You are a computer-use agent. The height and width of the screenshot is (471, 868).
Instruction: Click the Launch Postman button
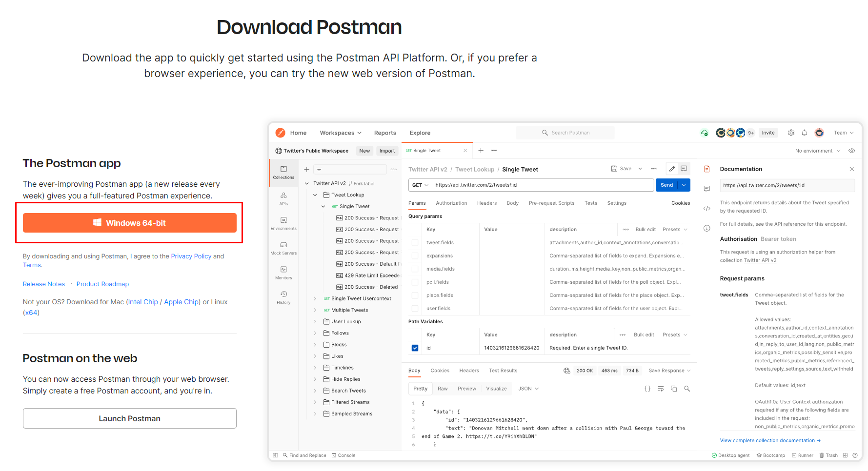click(130, 418)
